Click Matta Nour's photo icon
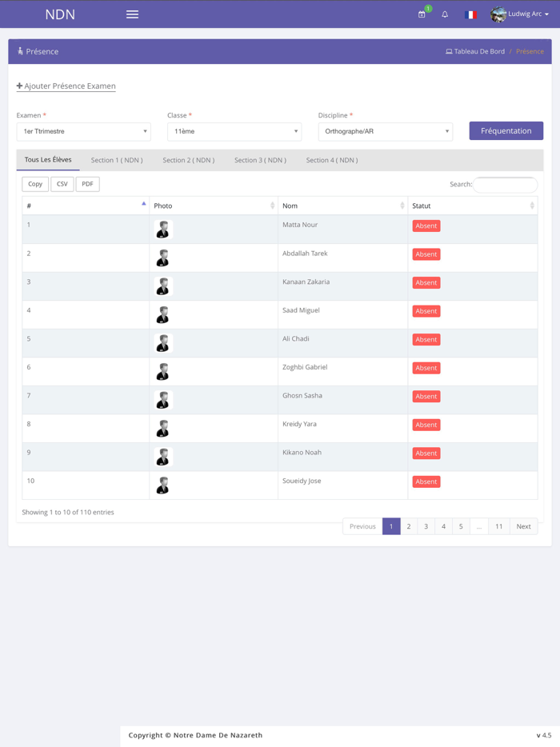The width and height of the screenshot is (560, 747). coord(163,230)
